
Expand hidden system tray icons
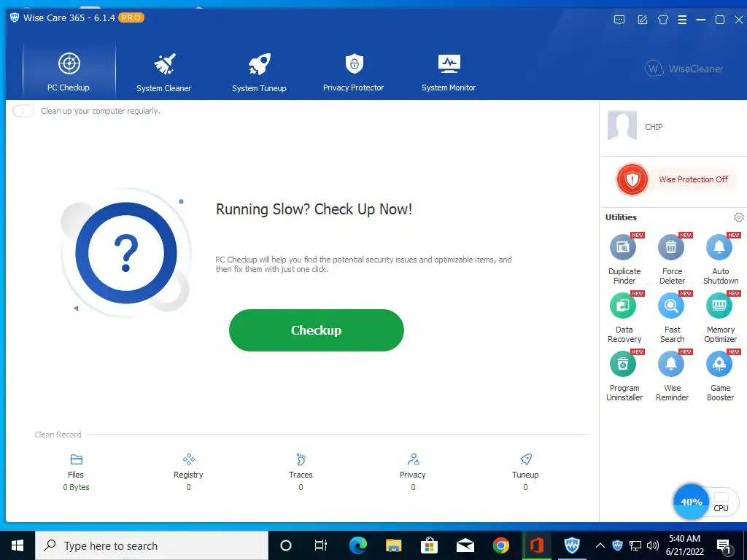click(x=600, y=545)
